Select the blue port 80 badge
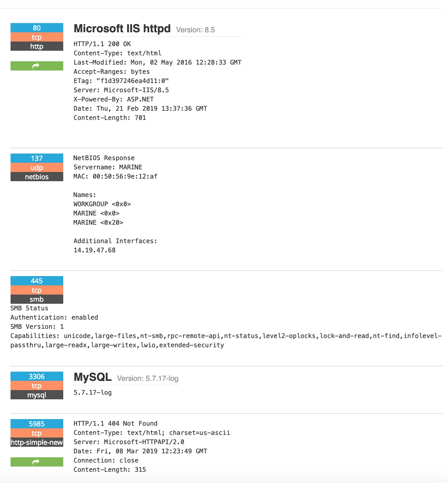This screenshot has width=448, height=483. (37, 28)
